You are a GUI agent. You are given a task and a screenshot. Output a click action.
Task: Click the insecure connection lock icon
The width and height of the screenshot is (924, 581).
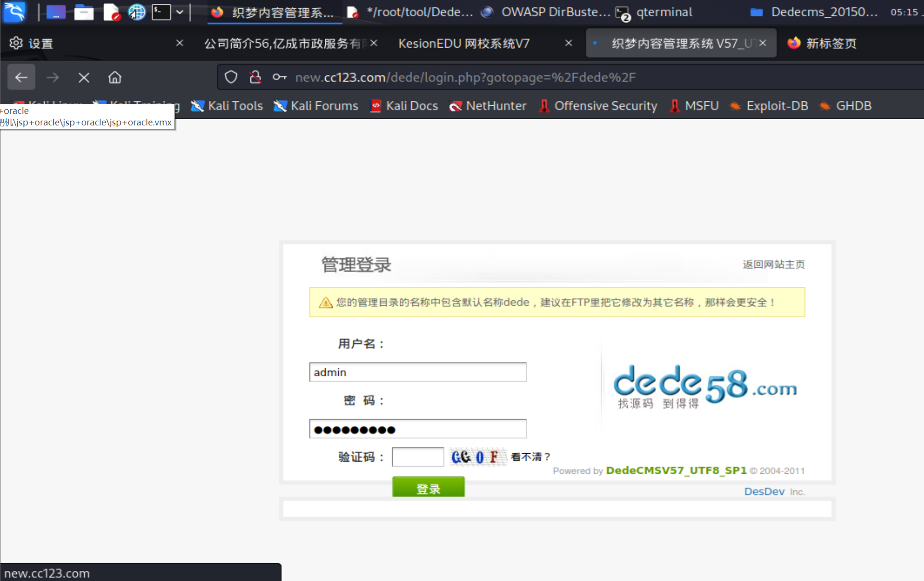tap(255, 77)
